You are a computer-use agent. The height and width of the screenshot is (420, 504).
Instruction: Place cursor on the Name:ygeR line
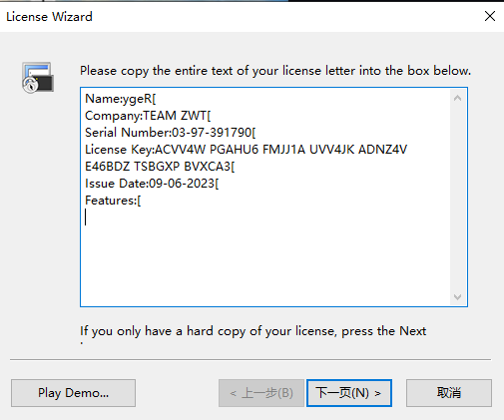(x=121, y=99)
